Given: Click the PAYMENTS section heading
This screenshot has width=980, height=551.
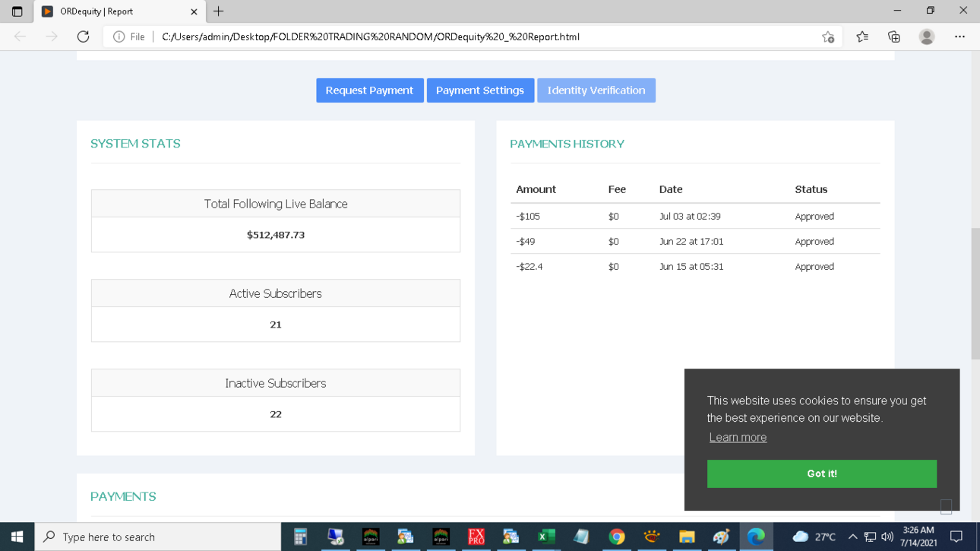Looking at the screenshot, I should click(123, 496).
